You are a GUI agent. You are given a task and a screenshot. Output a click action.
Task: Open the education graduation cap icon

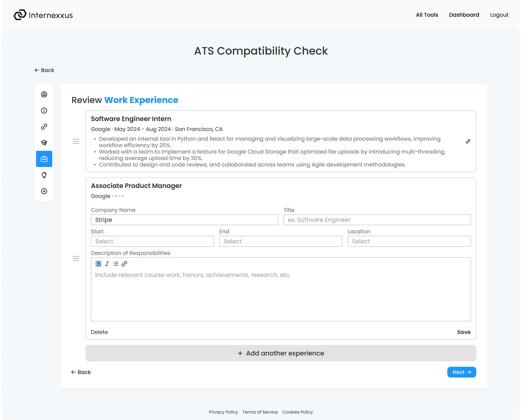(44, 143)
